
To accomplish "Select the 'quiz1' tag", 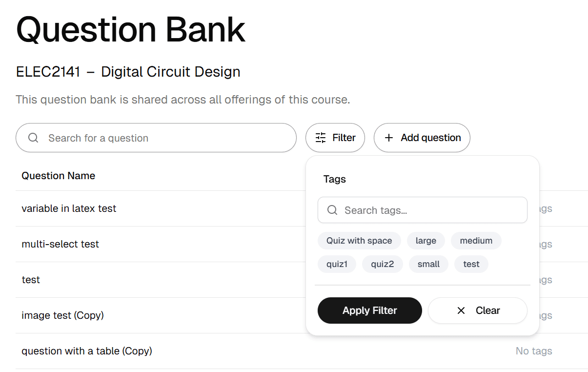I will pyautogui.click(x=337, y=264).
